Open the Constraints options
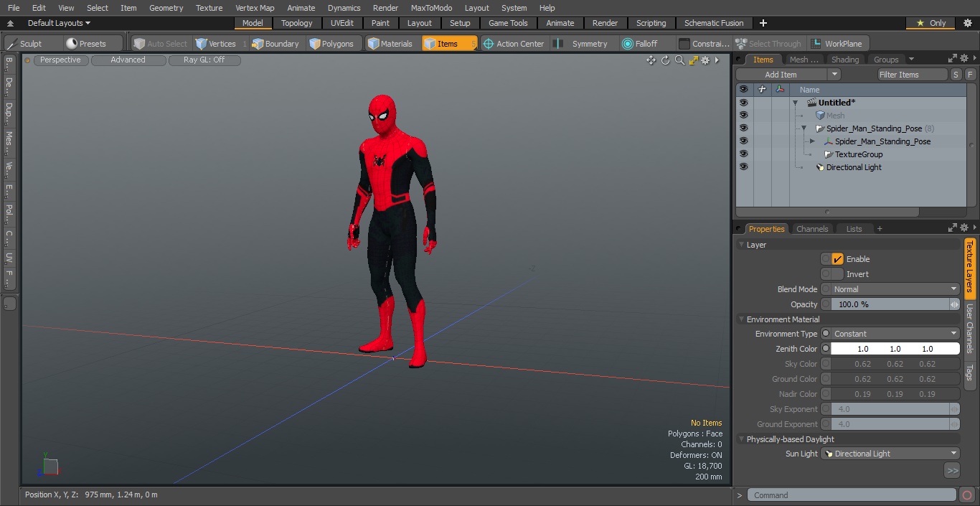Screen dimensions: 980x506 tap(705, 44)
